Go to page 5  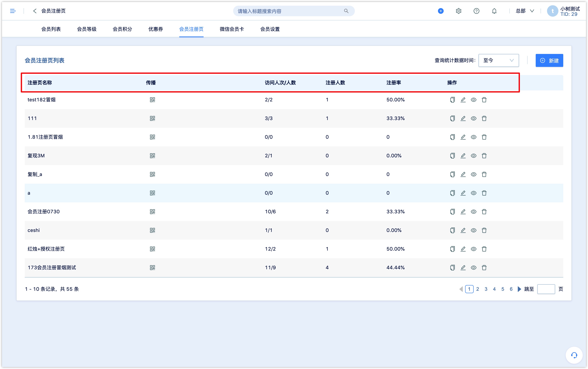(x=503, y=289)
